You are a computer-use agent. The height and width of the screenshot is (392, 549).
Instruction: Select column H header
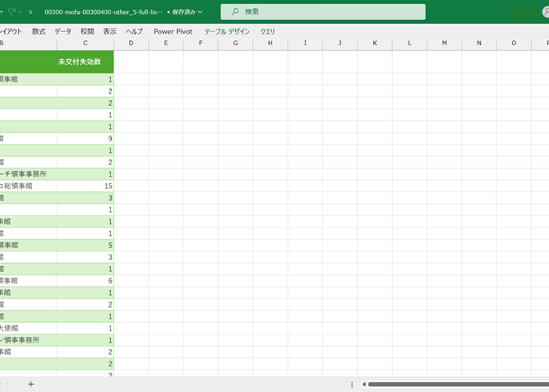click(270, 43)
